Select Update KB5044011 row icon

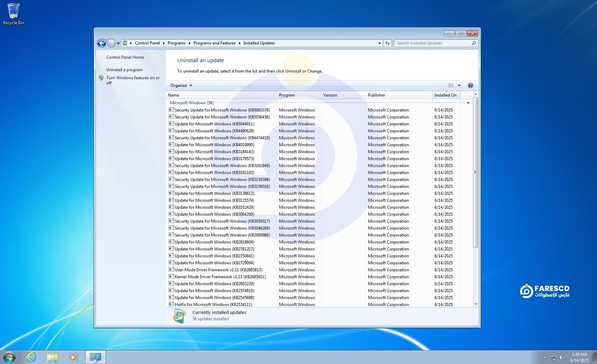tap(171, 124)
